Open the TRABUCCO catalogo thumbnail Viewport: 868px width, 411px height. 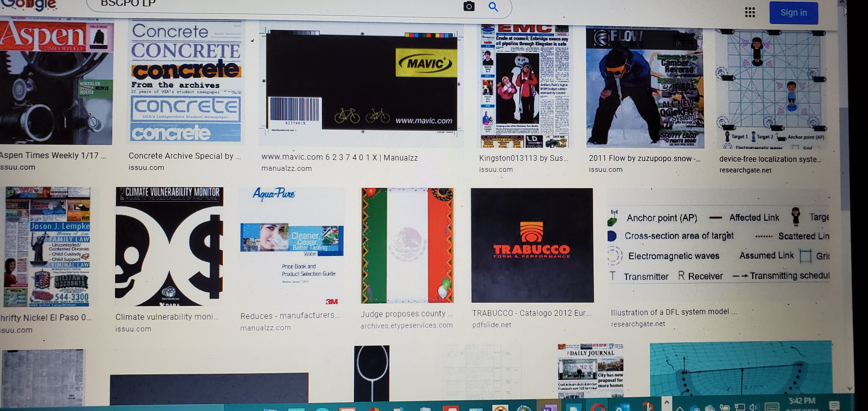pos(532,245)
